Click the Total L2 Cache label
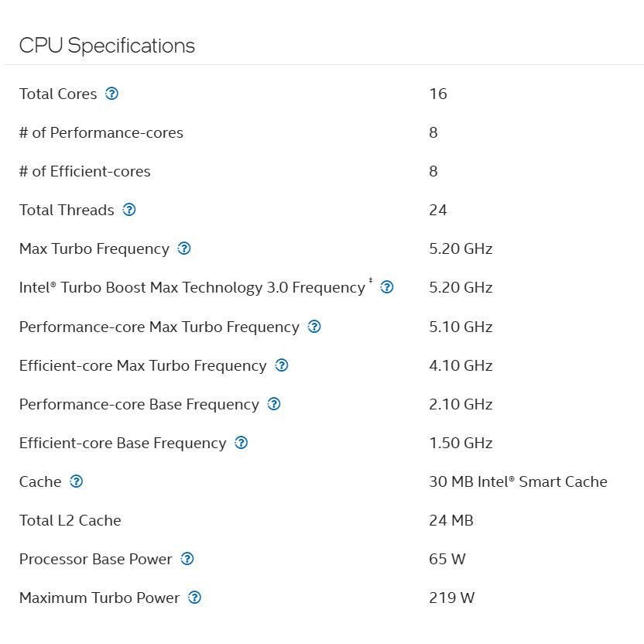This screenshot has width=644, height=644. click(70, 520)
